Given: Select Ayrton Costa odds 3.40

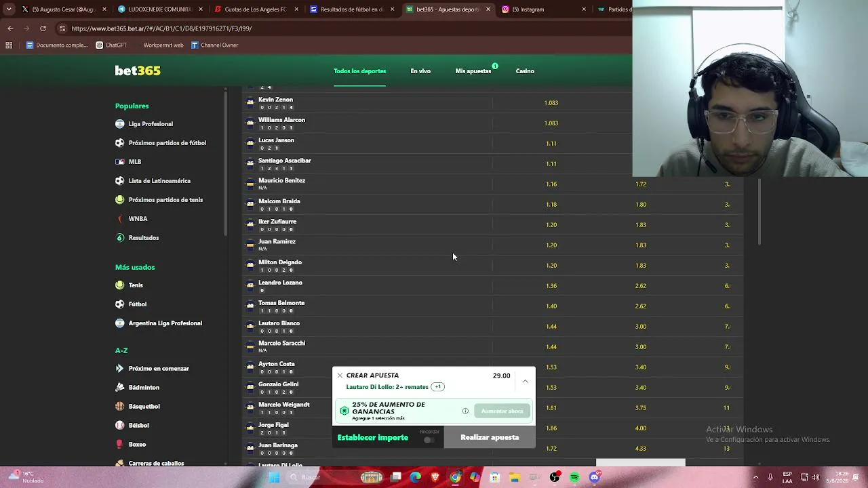Looking at the screenshot, I should [x=641, y=367].
